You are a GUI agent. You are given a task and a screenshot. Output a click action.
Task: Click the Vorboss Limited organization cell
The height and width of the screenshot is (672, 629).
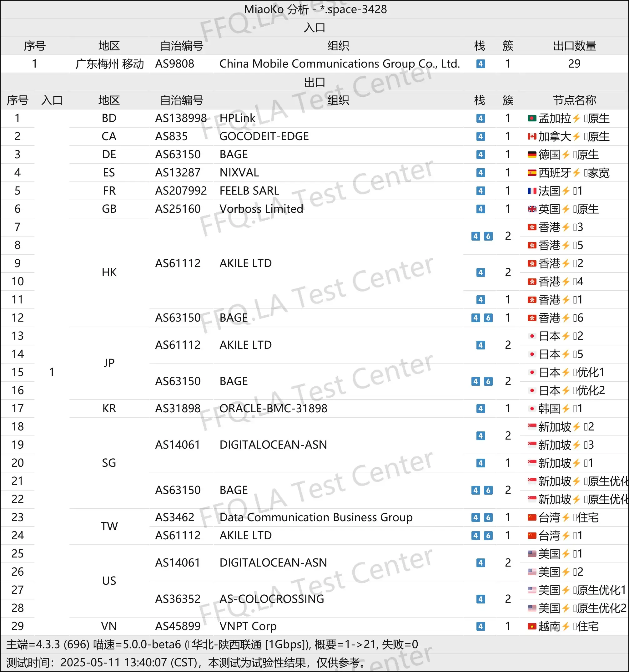click(x=261, y=209)
